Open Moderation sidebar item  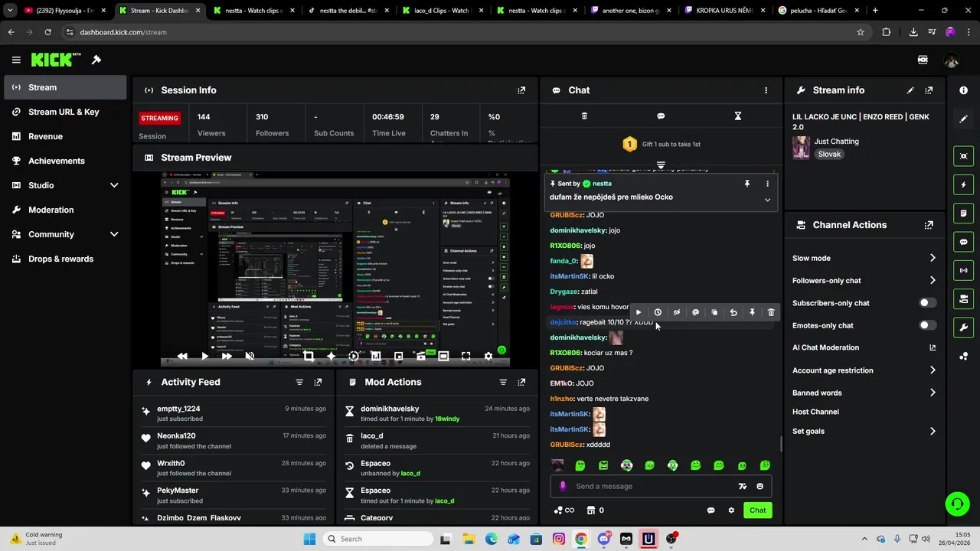pos(65,210)
